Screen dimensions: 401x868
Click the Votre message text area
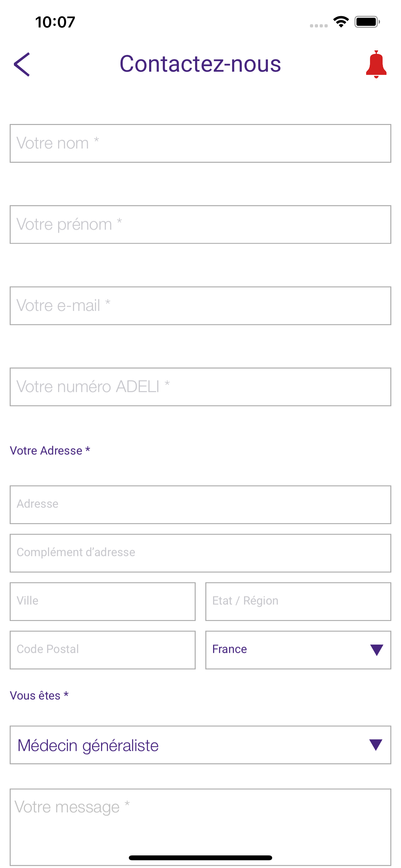tap(200, 827)
